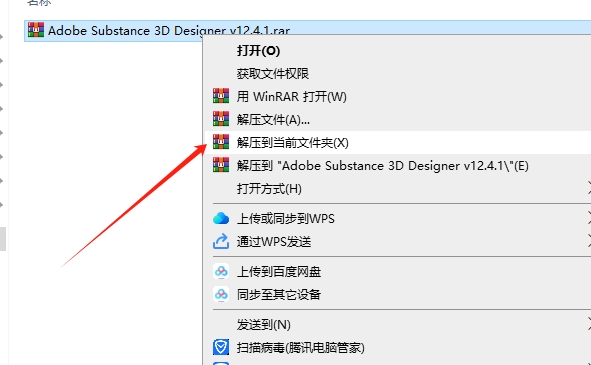Select 解压文件(A)... menu entry
Image resolution: width=591 pixels, height=365 pixels.
coord(273,120)
